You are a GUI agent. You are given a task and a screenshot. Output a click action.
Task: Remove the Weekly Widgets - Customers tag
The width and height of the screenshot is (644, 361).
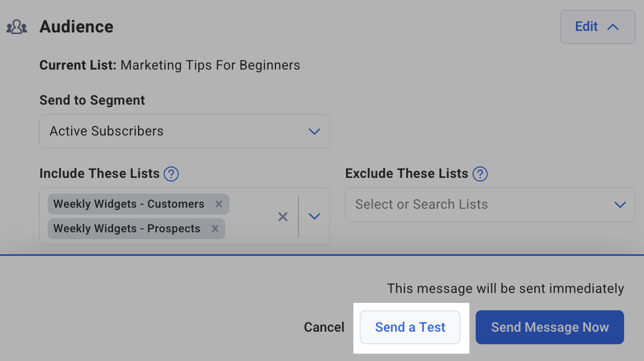click(x=219, y=204)
